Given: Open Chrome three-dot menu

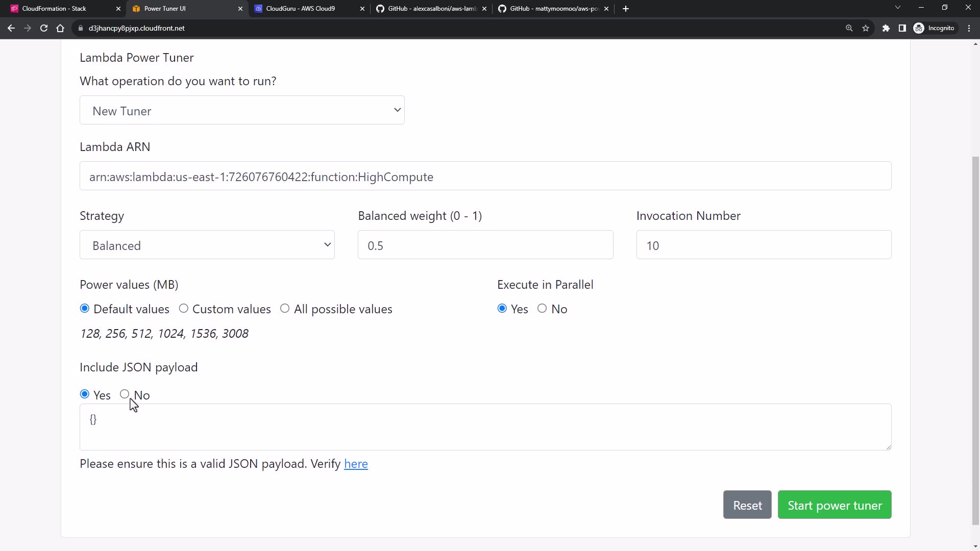Looking at the screenshot, I should click(x=969, y=28).
